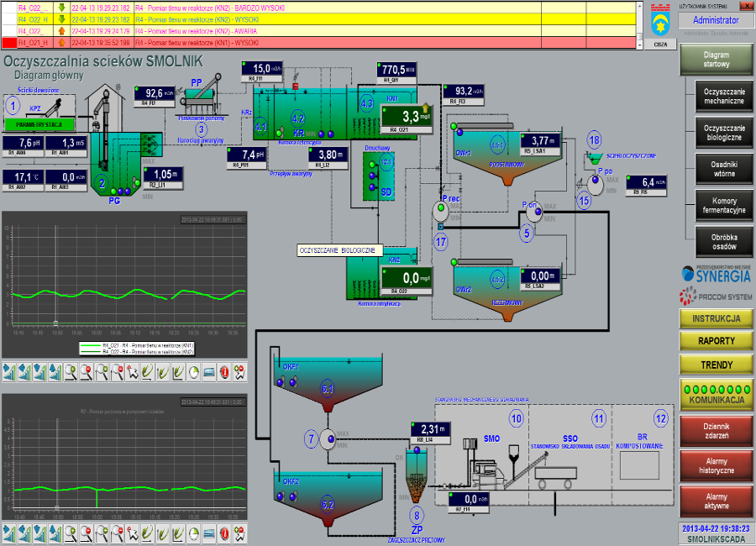Screen dimensions: 756x546
Task: Click red info icon on pump-level chart toolbar
Action: tap(224, 533)
